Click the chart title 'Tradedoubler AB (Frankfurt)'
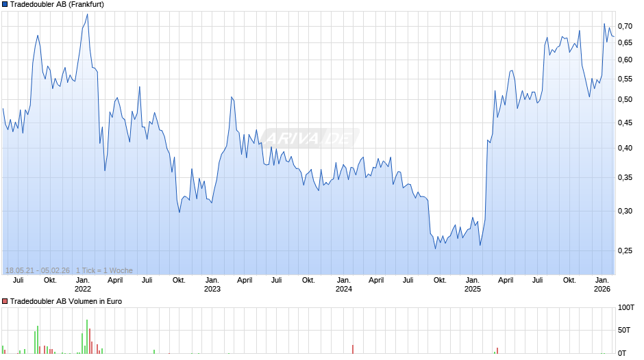This screenshot has width=644, height=360. pyautogui.click(x=57, y=5)
